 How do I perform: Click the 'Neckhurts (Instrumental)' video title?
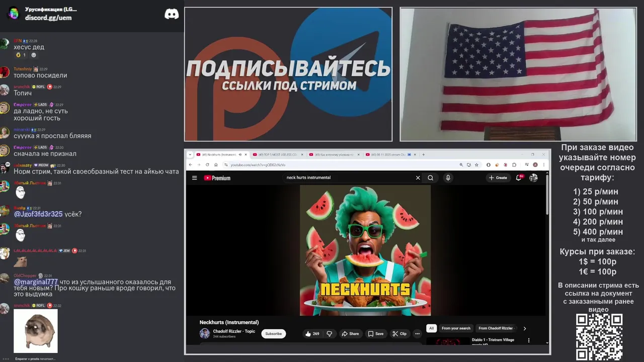(229, 322)
